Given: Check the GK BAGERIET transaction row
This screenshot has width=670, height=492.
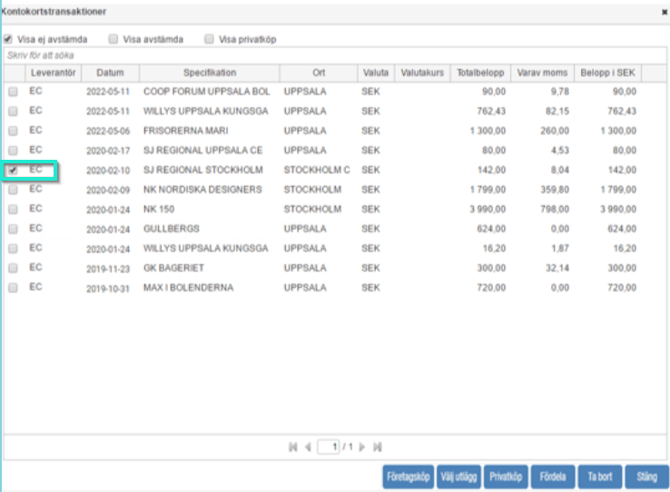Looking at the screenshot, I should pyautogui.click(x=13, y=268).
